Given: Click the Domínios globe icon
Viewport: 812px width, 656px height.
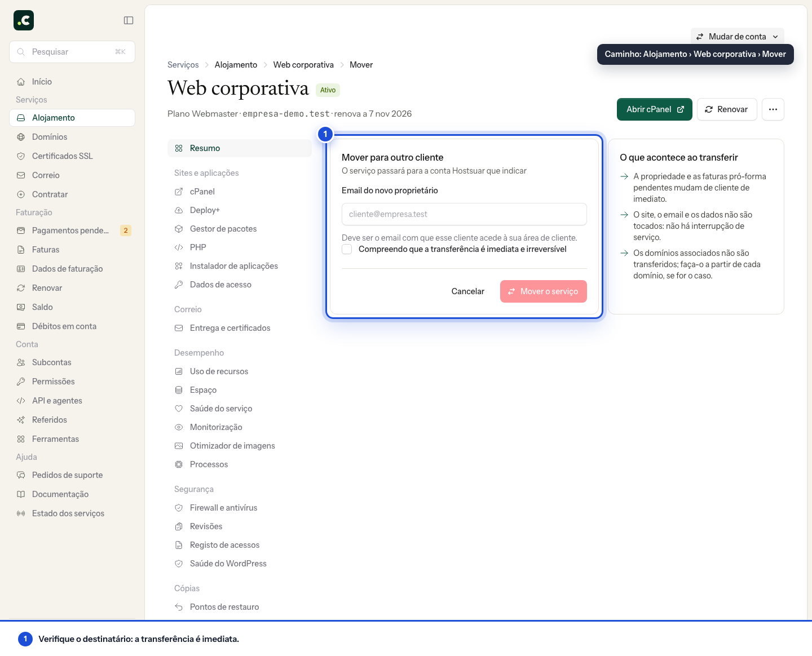Looking at the screenshot, I should [x=21, y=137].
